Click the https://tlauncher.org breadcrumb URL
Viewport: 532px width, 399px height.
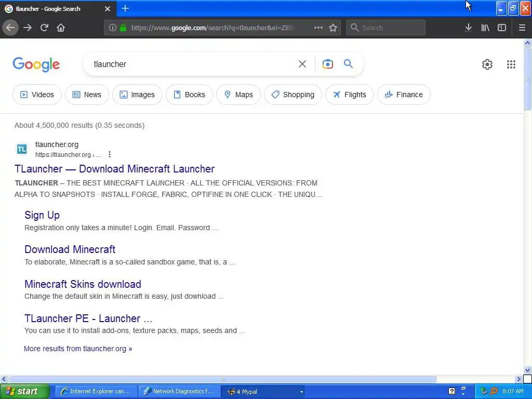(x=68, y=155)
